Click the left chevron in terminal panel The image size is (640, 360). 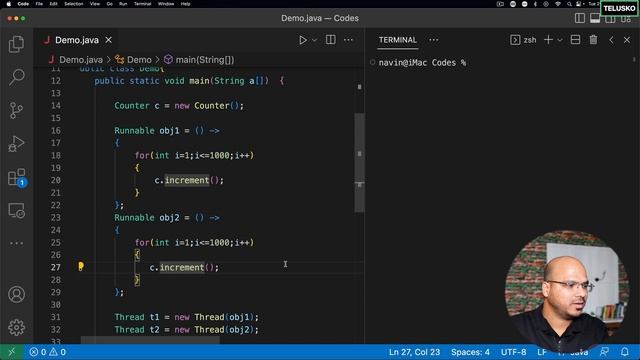pyautogui.click(x=611, y=40)
